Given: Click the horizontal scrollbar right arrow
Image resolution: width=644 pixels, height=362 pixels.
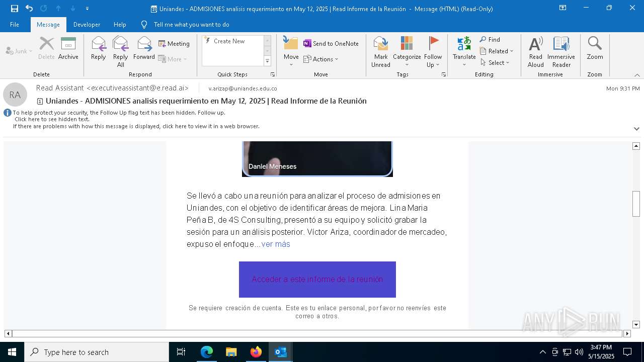Looking at the screenshot, I should click(627, 333).
